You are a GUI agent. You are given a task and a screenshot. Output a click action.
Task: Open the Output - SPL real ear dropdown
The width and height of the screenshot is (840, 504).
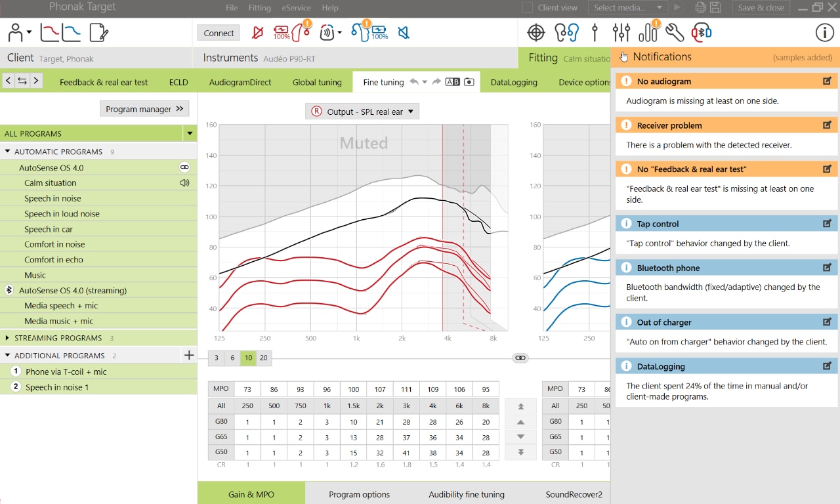pyautogui.click(x=362, y=112)
